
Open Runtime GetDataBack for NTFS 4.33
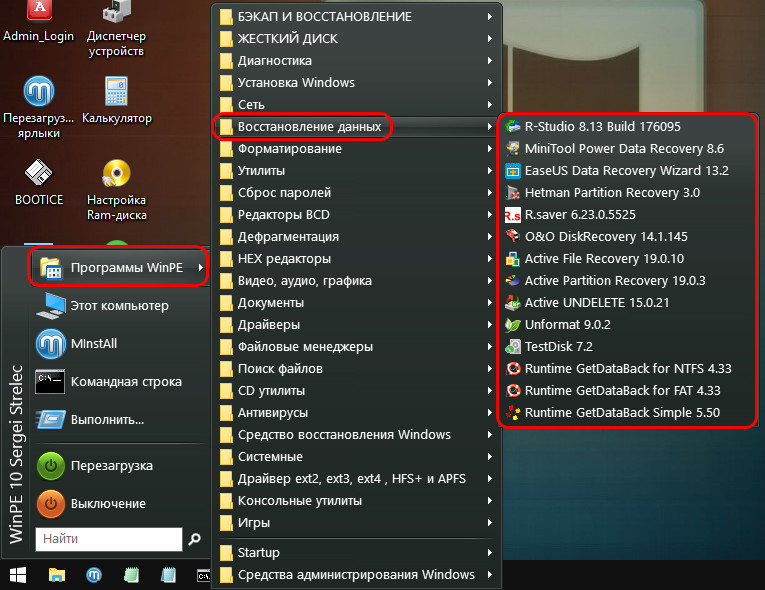click(x=628, y=368)
